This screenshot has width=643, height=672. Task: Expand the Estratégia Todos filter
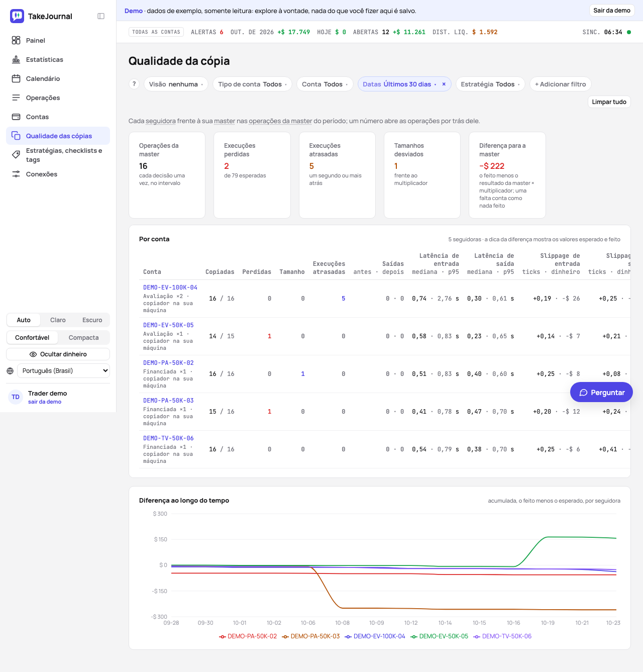pos(490,84)
